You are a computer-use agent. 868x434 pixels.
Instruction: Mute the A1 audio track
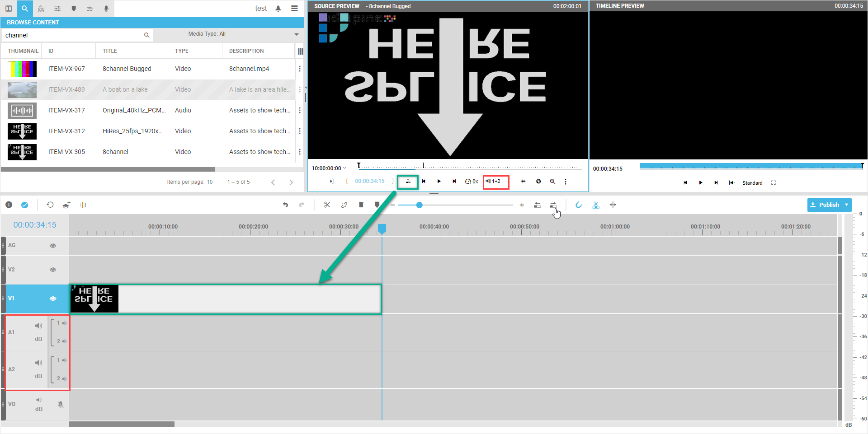pyautogui.click(x=38, y=326)
